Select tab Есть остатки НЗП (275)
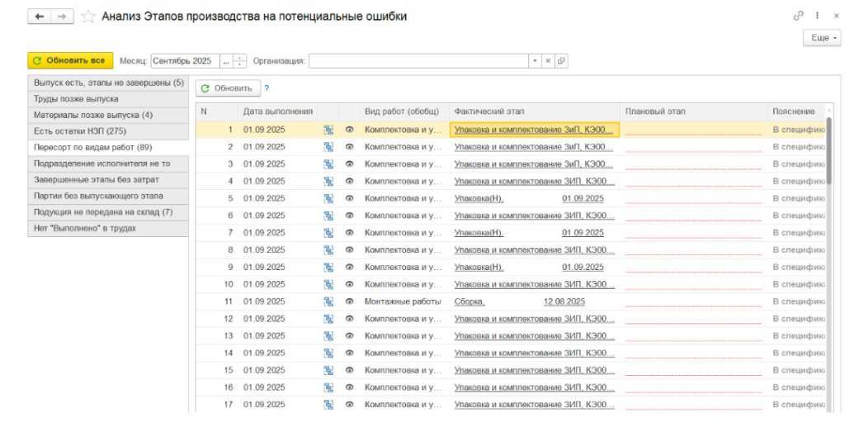This screenshot has height=432, width=868. [x=108, y=131]
